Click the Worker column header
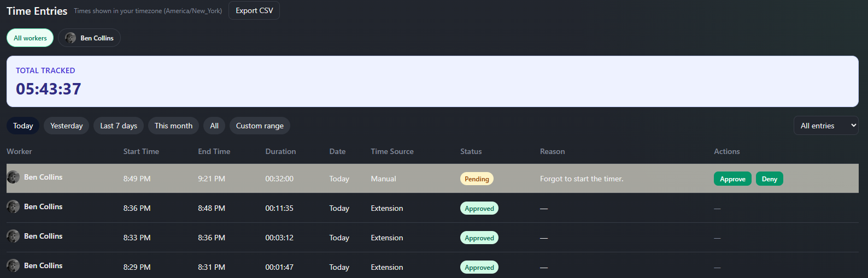 [19, 151]
